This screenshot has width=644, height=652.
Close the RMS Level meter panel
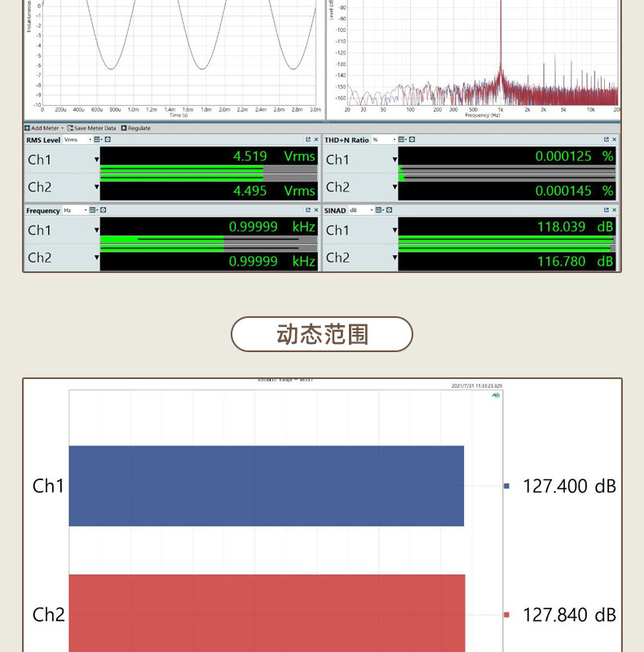tap(316, 139)
